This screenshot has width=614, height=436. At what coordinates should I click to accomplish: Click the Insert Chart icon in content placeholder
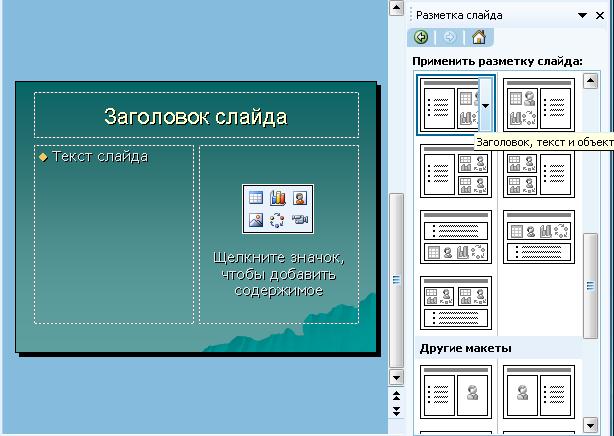pos(278,198)
